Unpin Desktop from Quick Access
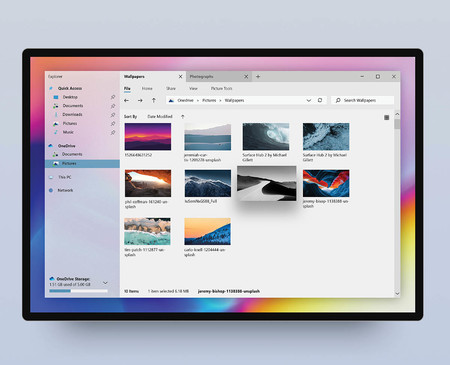The height and width of the screenshot is (365, 450). [113, 97]
